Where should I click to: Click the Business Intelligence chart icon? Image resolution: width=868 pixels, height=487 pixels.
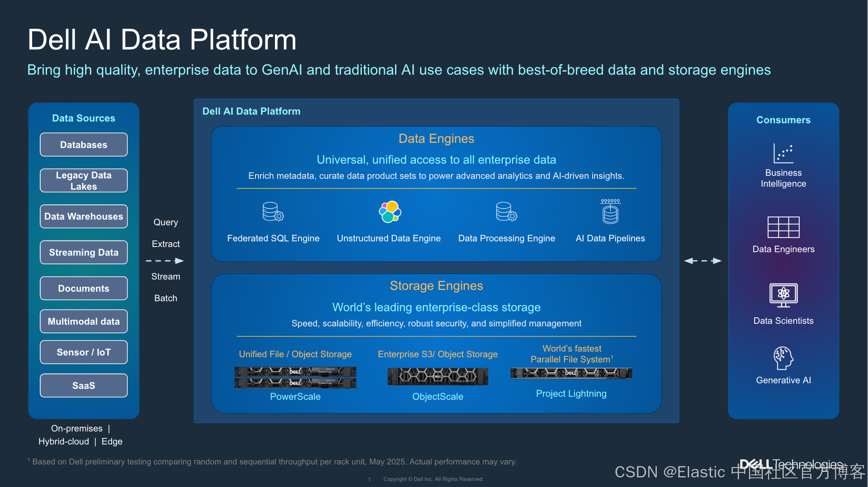tap(783, 153)
